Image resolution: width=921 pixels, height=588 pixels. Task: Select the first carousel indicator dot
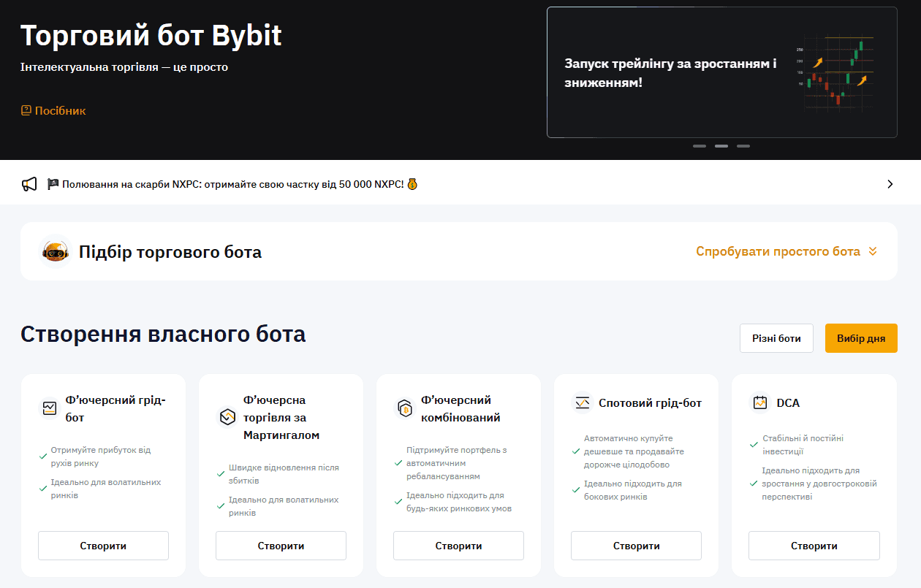(x=700, y=146)
